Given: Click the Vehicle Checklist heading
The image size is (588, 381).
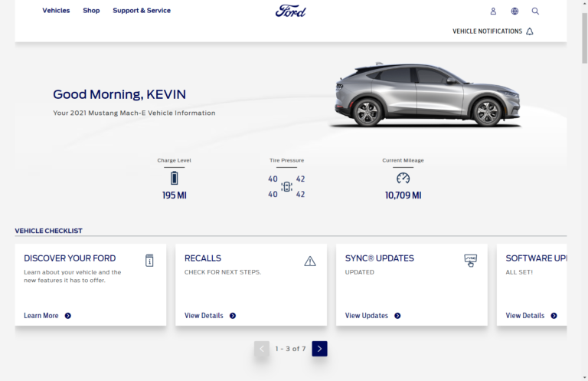Looking at the screenshot, I should tap(48, 231).
